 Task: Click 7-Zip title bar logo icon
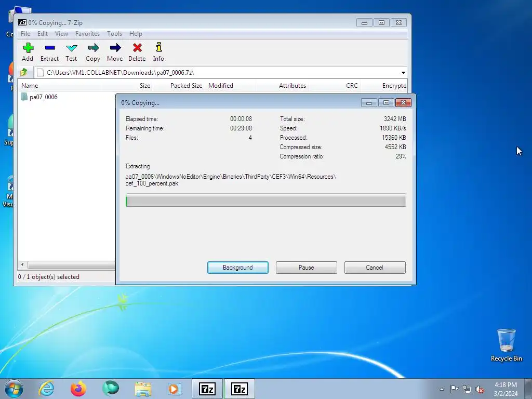tap(22, 22)
